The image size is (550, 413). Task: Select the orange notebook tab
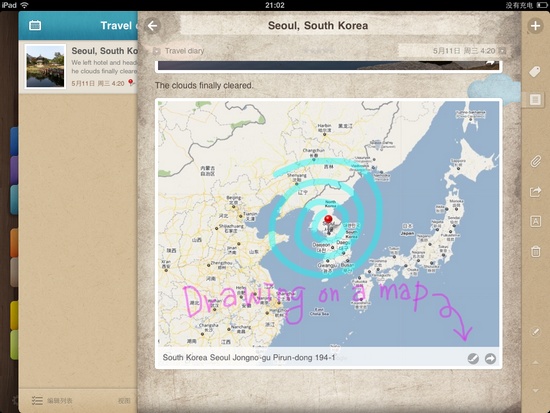click(14, 243)
